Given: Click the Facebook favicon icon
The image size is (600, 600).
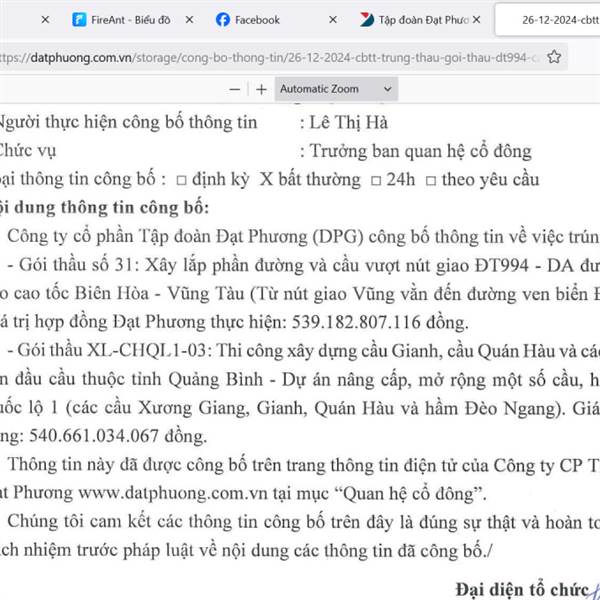Looking at the screenshot, I should [x=223, y=20].
